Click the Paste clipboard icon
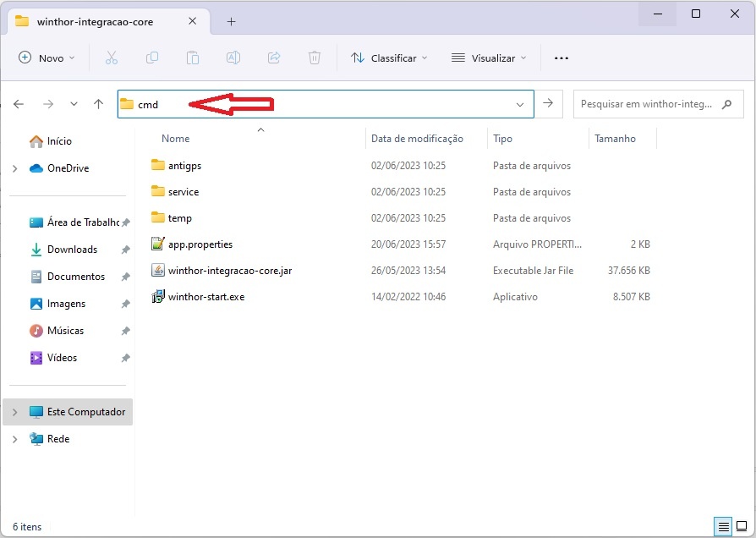The image size is (756, 538). click(193, 58)
